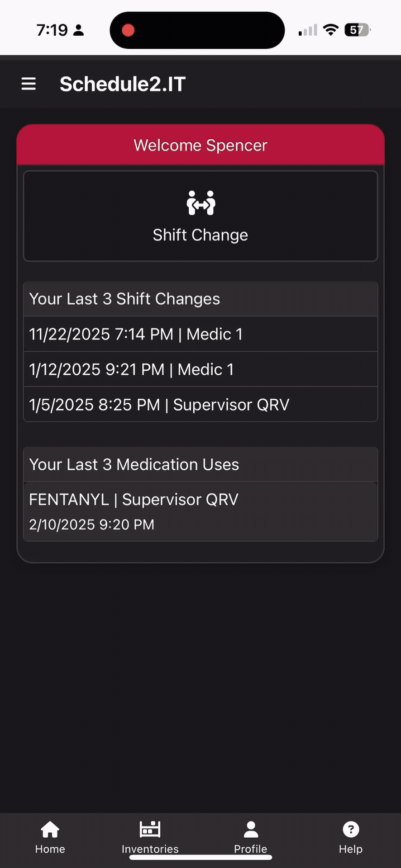Open the 1/12/2025 Medic 1 shift entry
The width and height of the screenshot is (401, 868).
200,369
